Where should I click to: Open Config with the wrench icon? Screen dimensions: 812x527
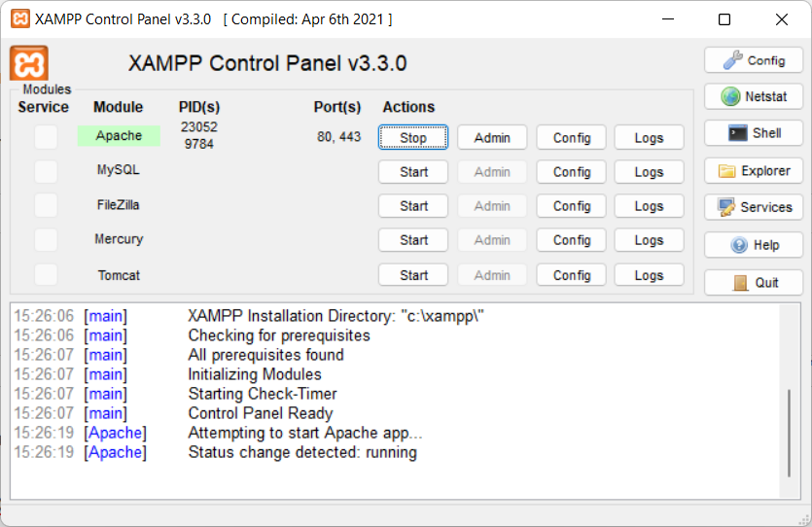[754, 60]
